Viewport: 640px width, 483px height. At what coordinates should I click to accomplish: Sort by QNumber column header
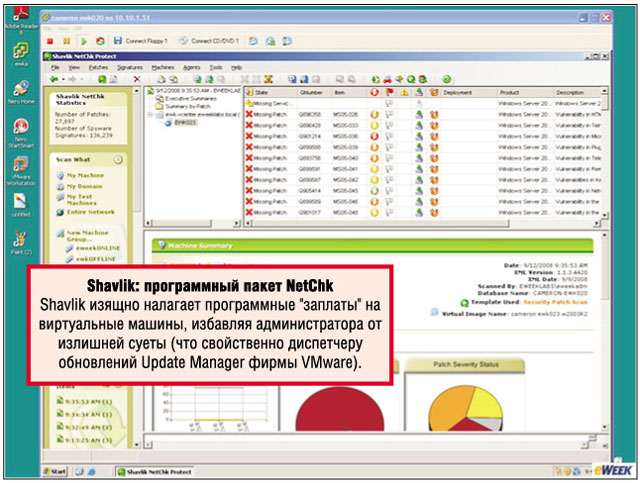coord(313,93)
